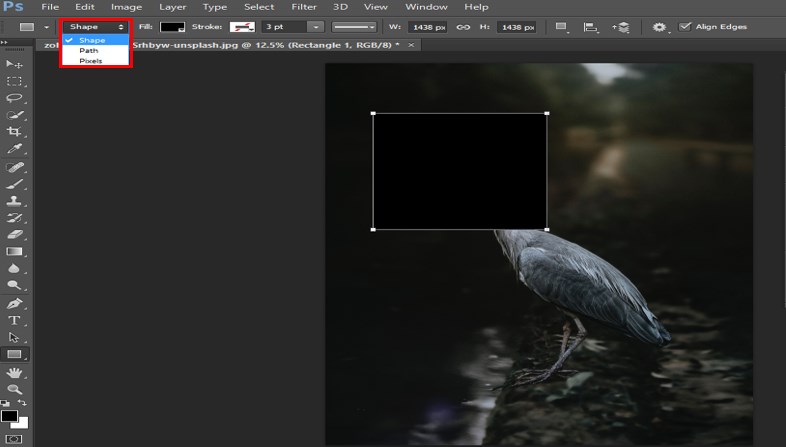The image size is (786, 447).
Task: Click the Fill color swatch
Action: coord(172,27)
